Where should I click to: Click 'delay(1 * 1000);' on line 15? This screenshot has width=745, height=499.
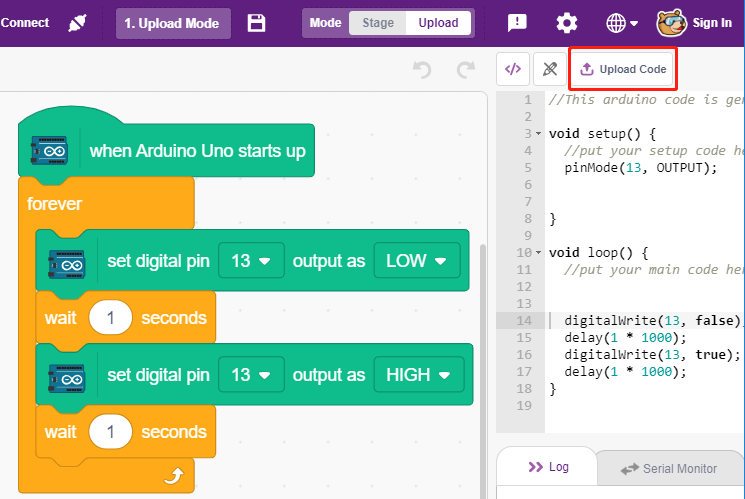click(x=625, y=338)
